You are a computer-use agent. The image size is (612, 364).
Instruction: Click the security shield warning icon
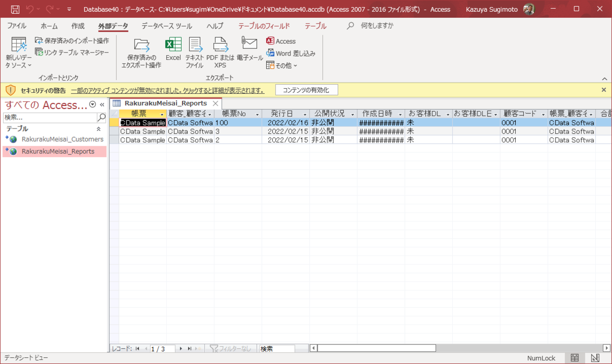click(10, 90)
